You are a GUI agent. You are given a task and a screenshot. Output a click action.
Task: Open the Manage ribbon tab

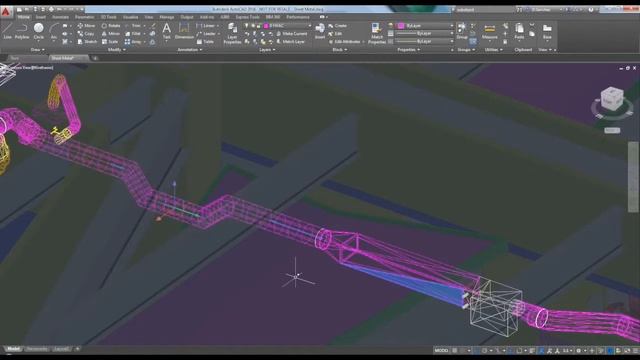coord(167,17)
